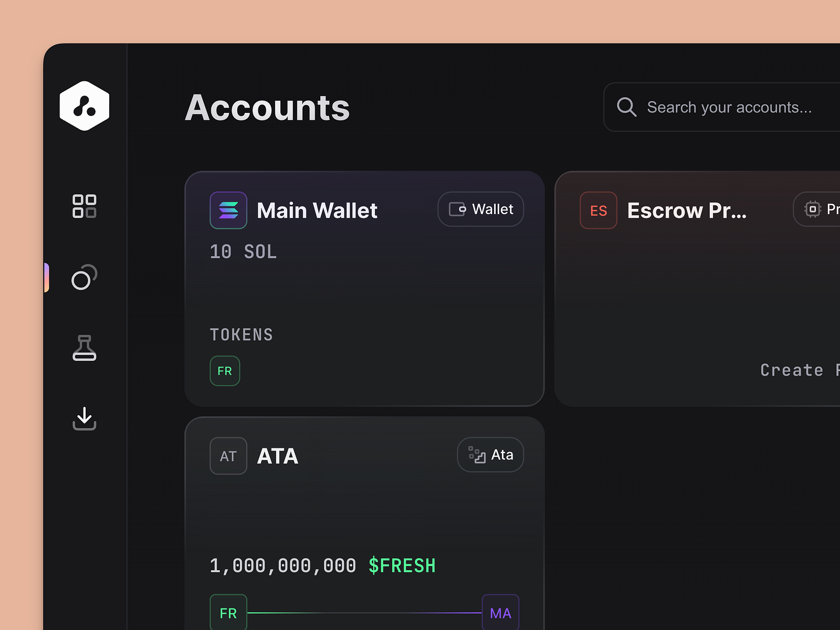
Task: Click the $FRESH token label
Action: coord(401,565)
